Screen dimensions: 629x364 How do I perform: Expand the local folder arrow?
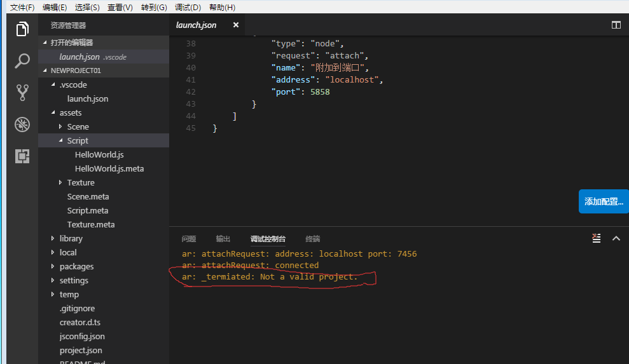[x=53, y=252]
